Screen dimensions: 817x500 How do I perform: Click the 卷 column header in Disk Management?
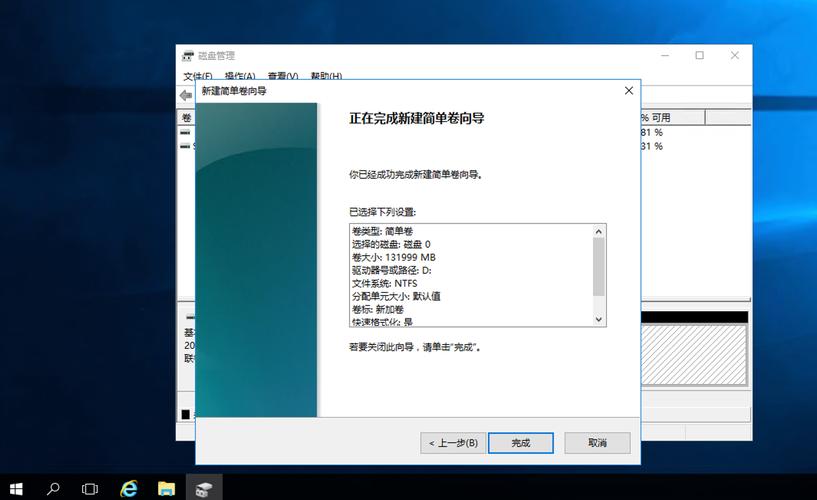[187, 118]
